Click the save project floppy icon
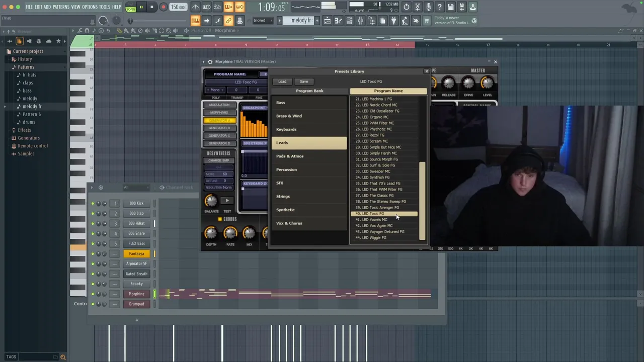 click(451, 7)
